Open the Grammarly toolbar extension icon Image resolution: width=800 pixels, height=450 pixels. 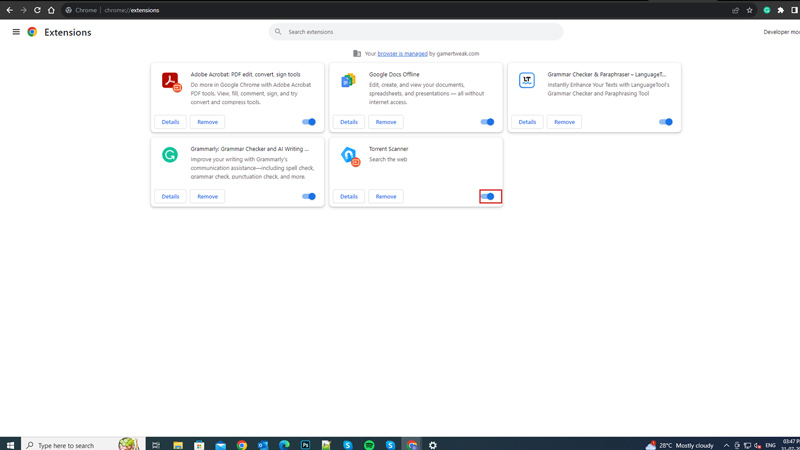[x=767, y=10]
